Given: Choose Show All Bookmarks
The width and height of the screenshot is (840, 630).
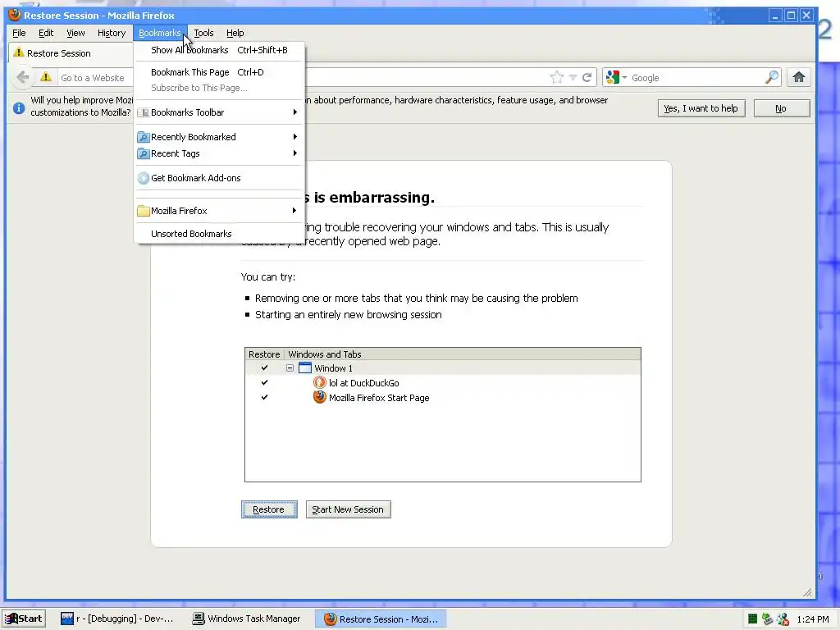Looking at the screenshot, I should [x=219, y=50].
